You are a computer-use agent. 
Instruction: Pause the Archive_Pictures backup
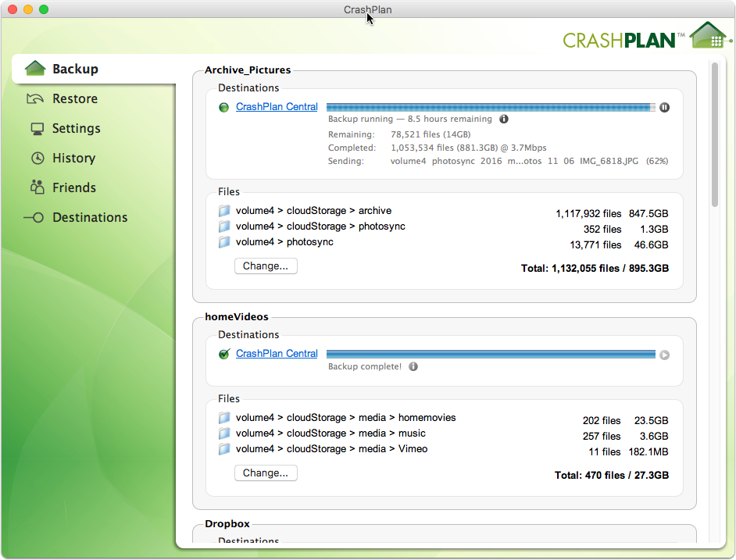click(664, 108)
